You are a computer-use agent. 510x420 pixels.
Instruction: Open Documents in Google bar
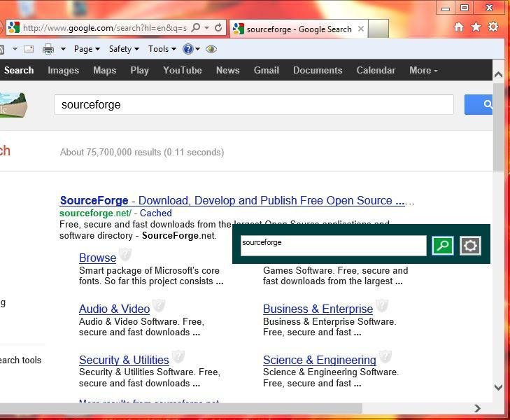coord(318,70)
